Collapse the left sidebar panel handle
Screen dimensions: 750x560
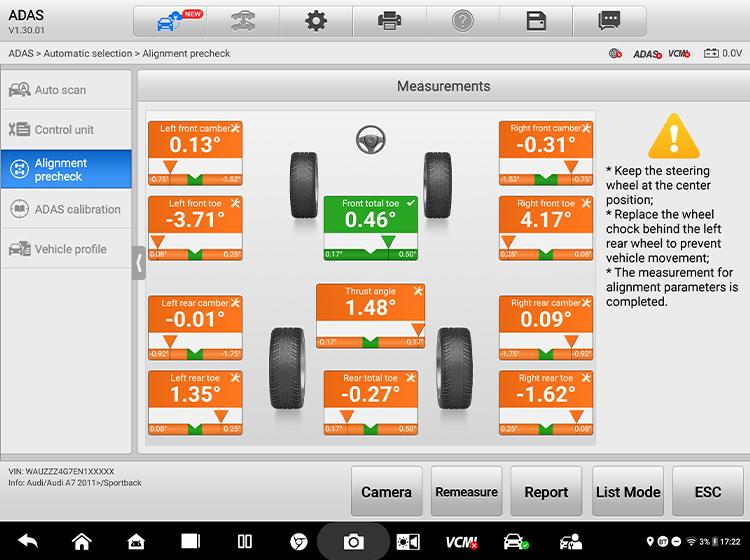[140, 264]
